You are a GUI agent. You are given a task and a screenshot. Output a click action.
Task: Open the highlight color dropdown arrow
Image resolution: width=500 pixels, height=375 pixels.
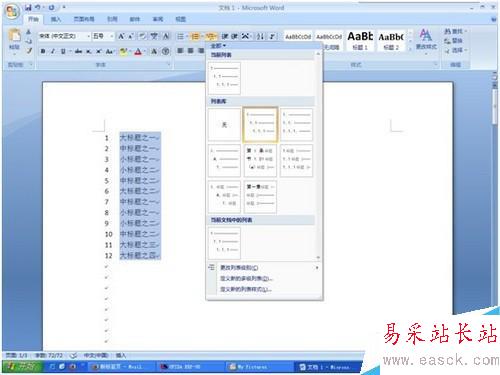(130, 51)
